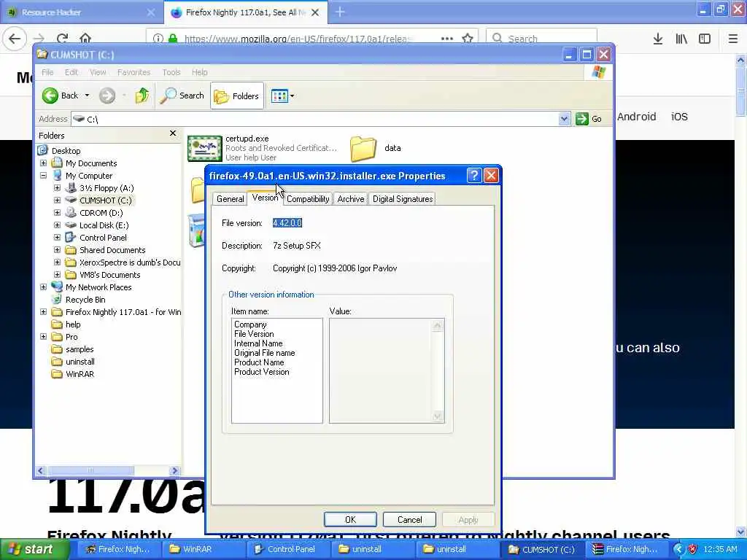Click the Properties dialog help question icon
The image size is (747, 560).
(474, 176)
